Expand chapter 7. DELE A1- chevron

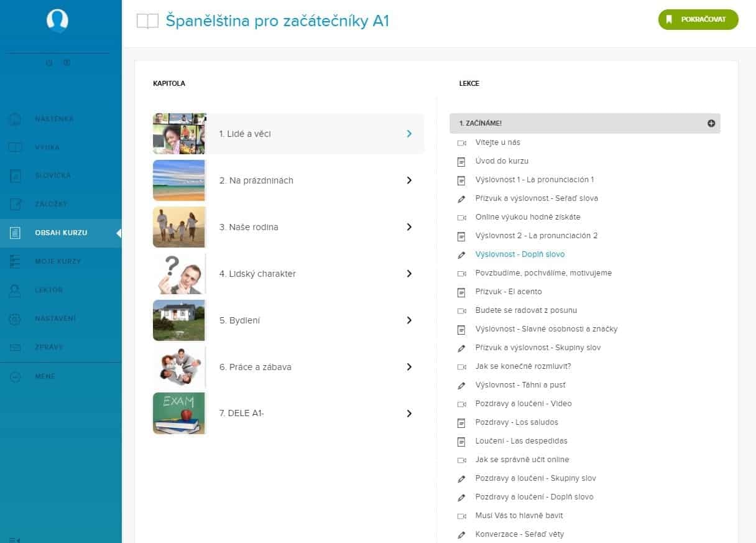click(x=409, y=414)
